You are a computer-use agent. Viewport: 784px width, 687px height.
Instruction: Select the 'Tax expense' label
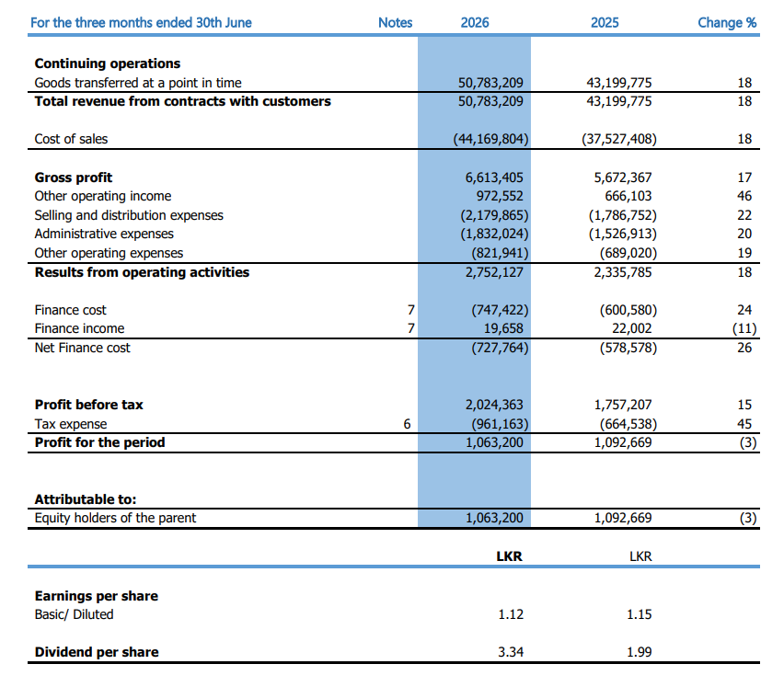(x=71, y=424)
